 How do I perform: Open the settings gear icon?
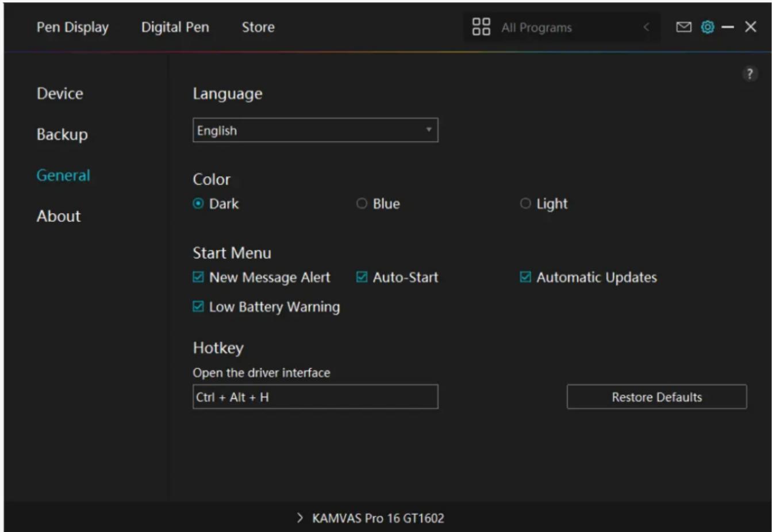click(x=708, y=27)
